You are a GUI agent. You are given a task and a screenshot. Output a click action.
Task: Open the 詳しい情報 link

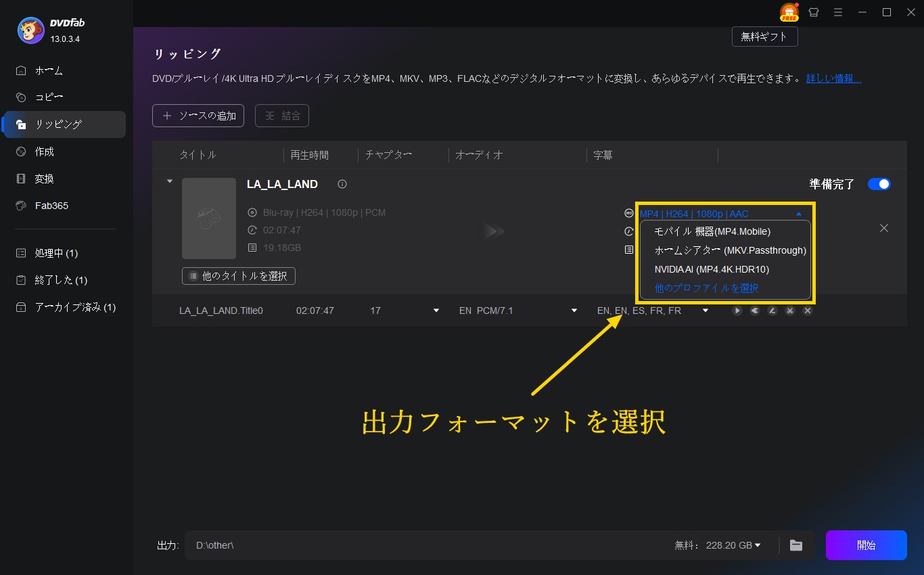(833, 78)
